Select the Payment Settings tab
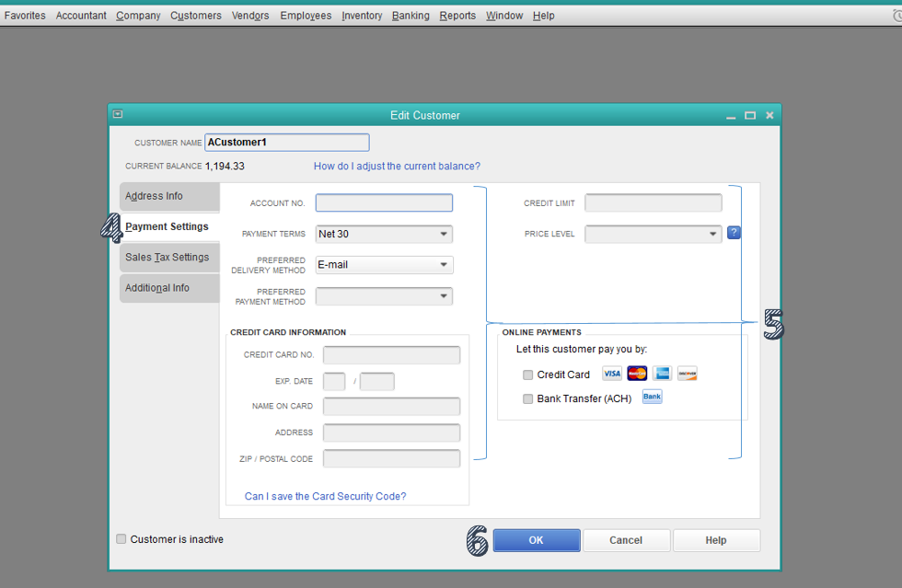This screenshot has width=902, height=588. [169, 226]
